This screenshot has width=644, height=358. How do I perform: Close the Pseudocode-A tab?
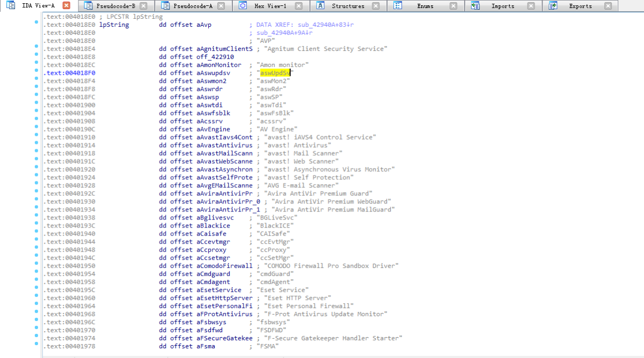click(221, 6)
